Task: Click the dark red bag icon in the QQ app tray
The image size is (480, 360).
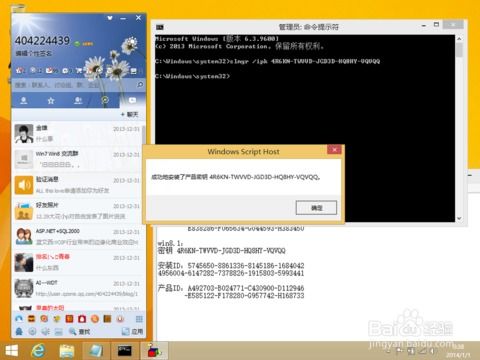Action: 82,319
